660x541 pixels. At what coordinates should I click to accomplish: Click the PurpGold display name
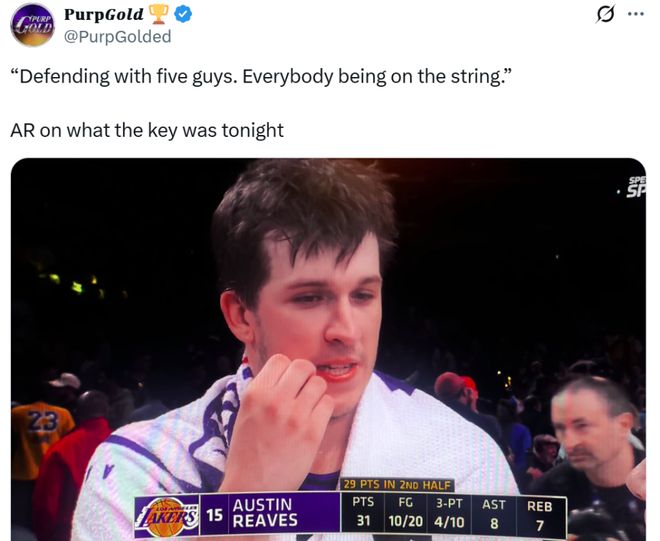click(104, 15)
